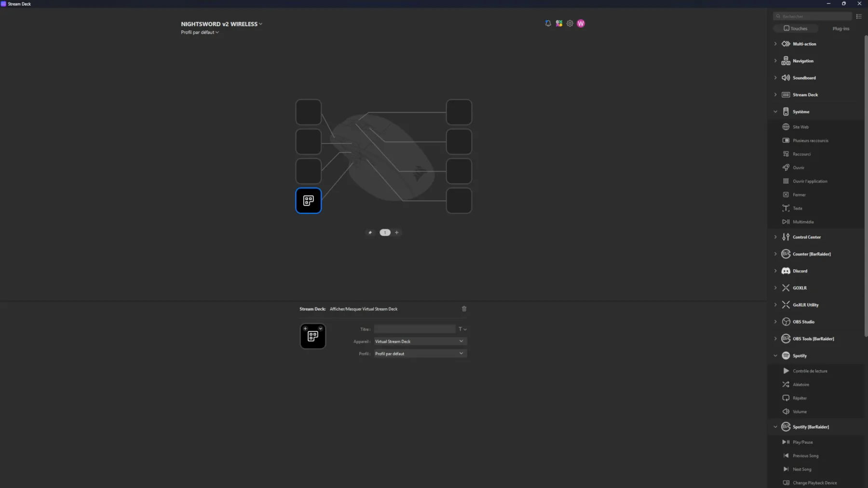Screen dimensions: 868x488
Task: Select the top-left empty mouse key slot
Action: [x=309, y=112]
